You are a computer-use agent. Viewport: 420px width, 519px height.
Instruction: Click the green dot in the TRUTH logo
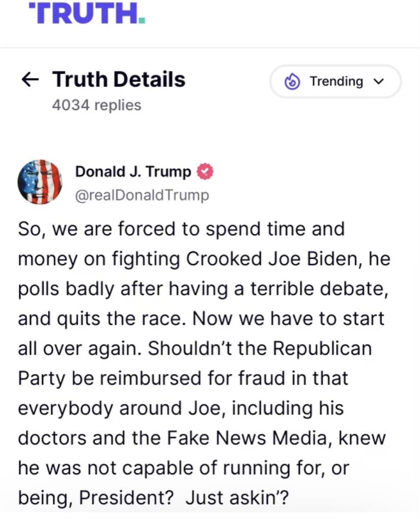[143, 20]
